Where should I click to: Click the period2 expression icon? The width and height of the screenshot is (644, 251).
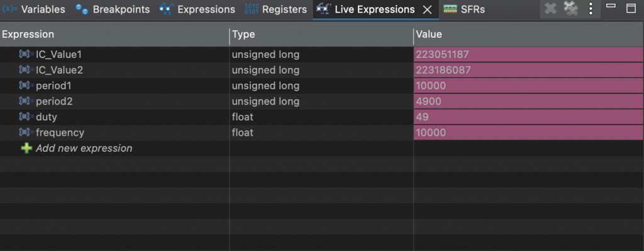tap(26, 101)
